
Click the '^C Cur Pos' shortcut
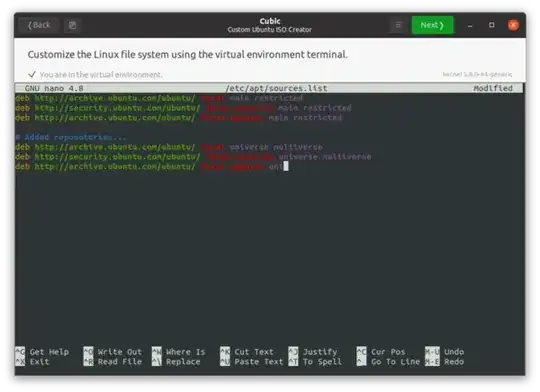(381, 352)
